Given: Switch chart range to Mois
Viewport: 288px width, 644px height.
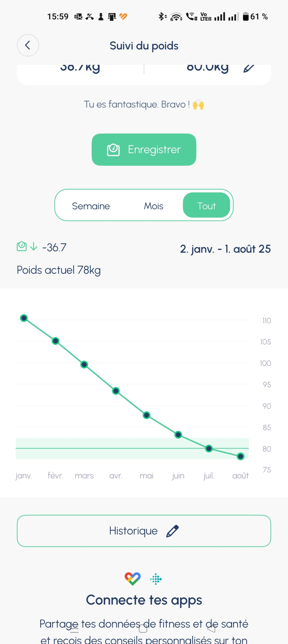Looking at the screenshot, I should click(154, 206).
